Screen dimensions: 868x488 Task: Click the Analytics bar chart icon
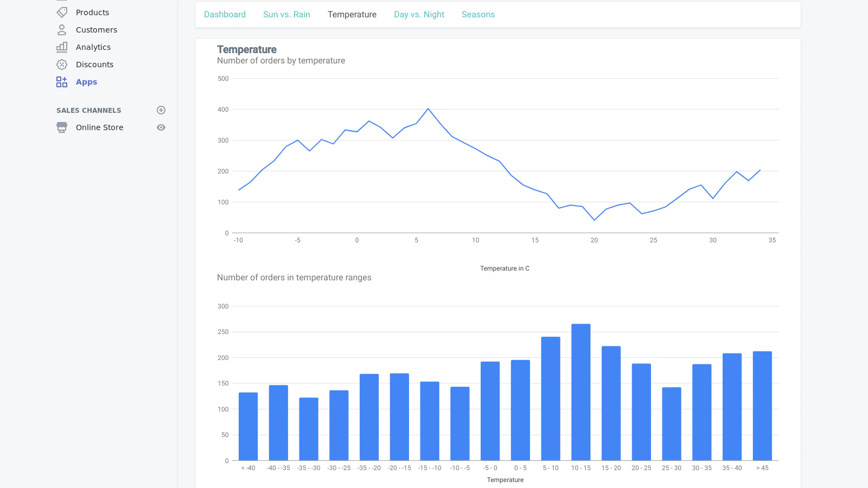[62, 47]
